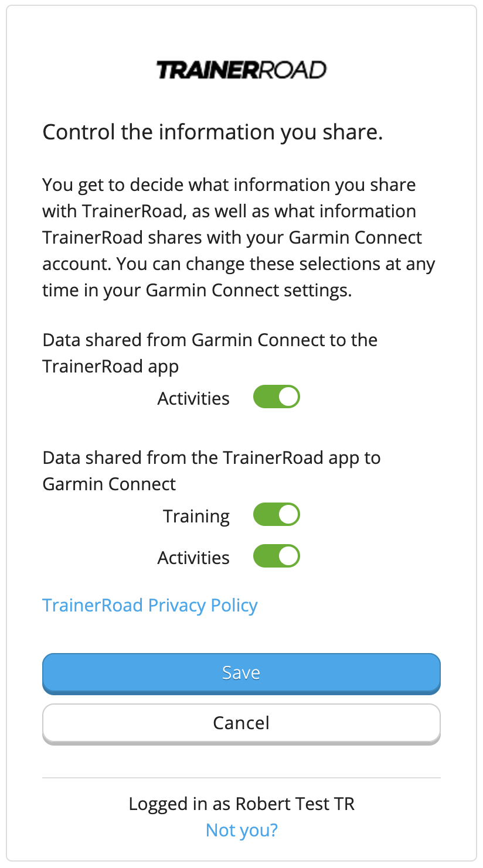Open the TrainerRoad Privacy Policy link
This screenshot has height=868, width=483.
point(150,605)
